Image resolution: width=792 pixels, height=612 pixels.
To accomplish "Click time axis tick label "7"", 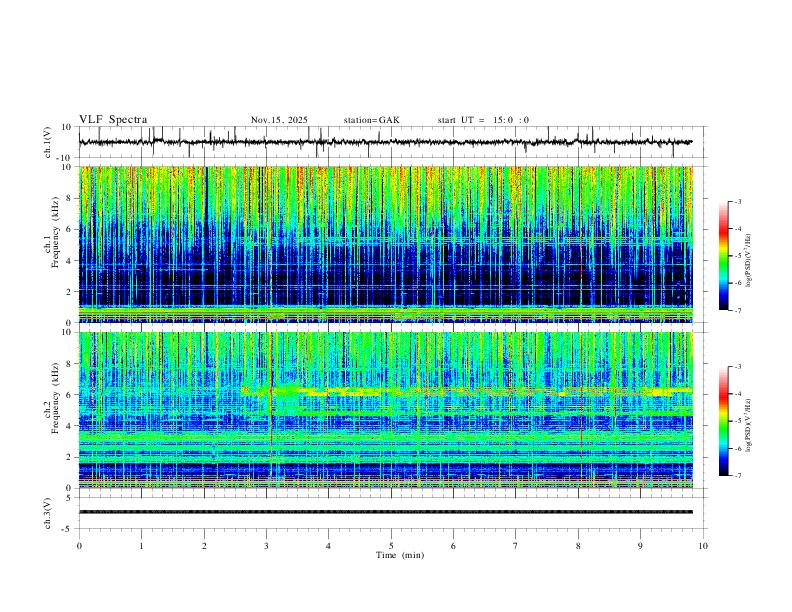I will (x=516, y=546).
